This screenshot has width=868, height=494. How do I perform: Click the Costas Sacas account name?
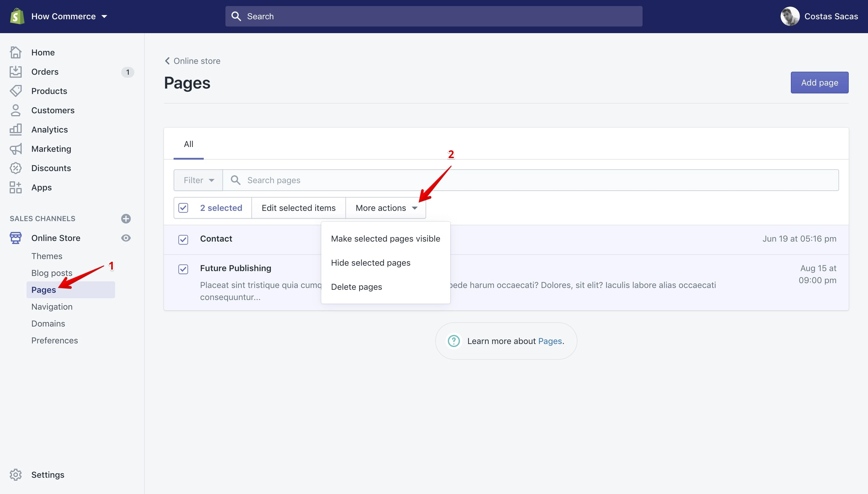tap(831, 16)
